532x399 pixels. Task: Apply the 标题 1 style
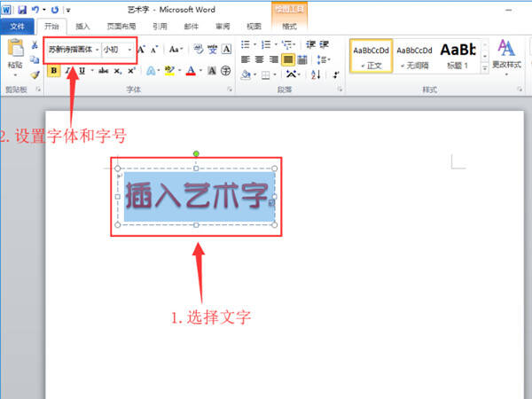coord(458,56)
